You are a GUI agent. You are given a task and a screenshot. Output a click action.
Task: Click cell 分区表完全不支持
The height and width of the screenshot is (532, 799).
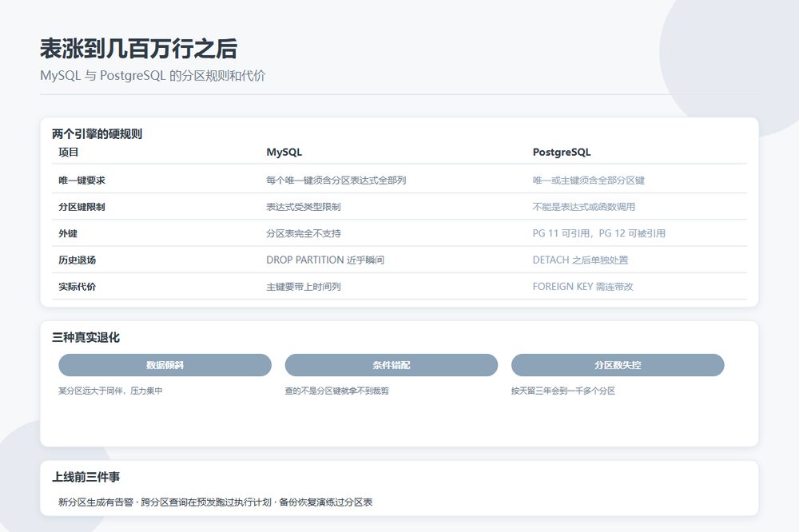(303, 233)
